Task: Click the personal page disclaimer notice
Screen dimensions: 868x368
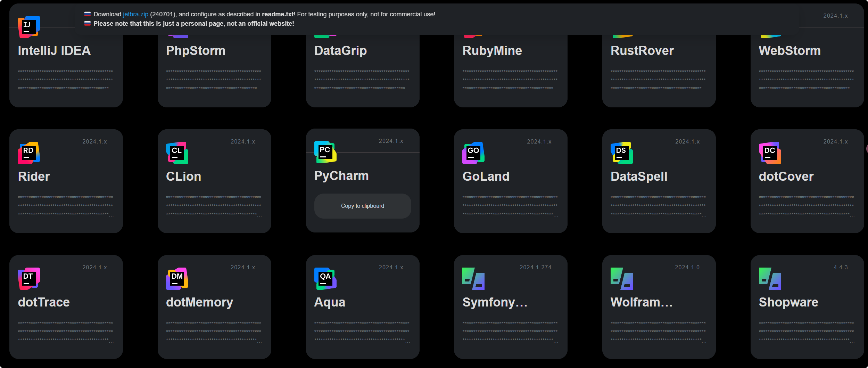Action: coord(193,24)
